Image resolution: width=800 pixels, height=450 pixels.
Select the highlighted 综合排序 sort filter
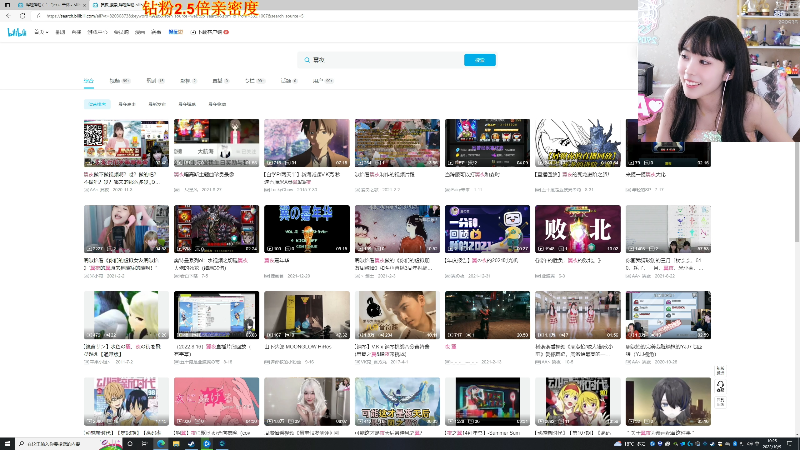pyautogui.click(x=97, y=104)
